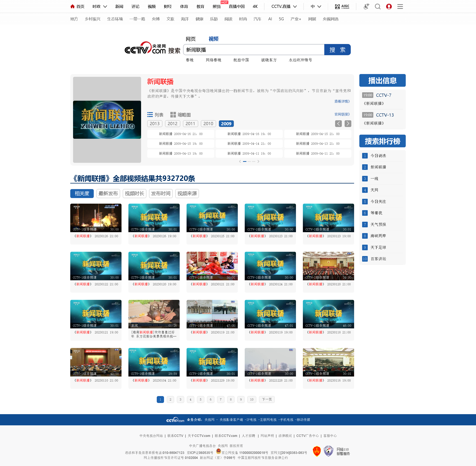The image size is (476, 466).
Task: Click the magnifier search icon in header
Action: (377, 6)
